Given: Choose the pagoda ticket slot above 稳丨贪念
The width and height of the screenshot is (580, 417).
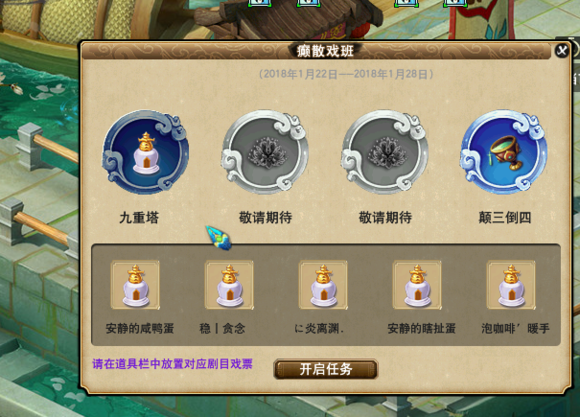Looking at the screenshot, I should click(229, 285).
